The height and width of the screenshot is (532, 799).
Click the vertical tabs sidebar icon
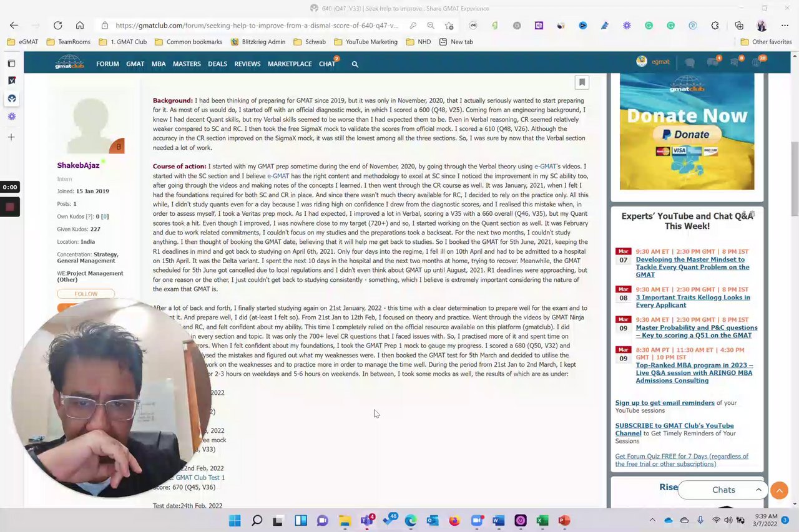tap(11, 64)
